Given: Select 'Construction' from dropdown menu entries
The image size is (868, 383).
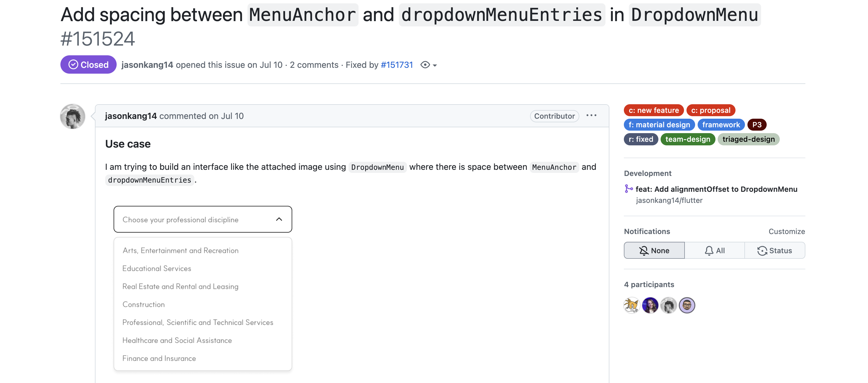Looking at the screenshot, I should coord(143,304).
